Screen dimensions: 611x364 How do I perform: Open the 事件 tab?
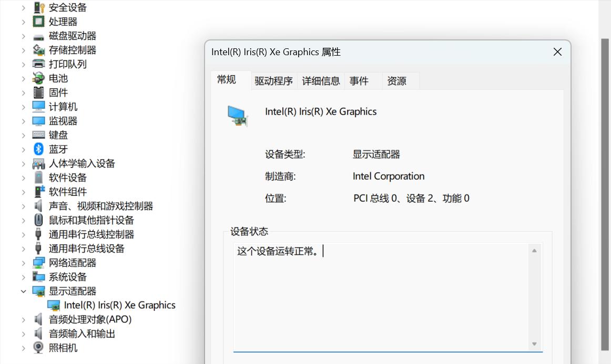363,81
